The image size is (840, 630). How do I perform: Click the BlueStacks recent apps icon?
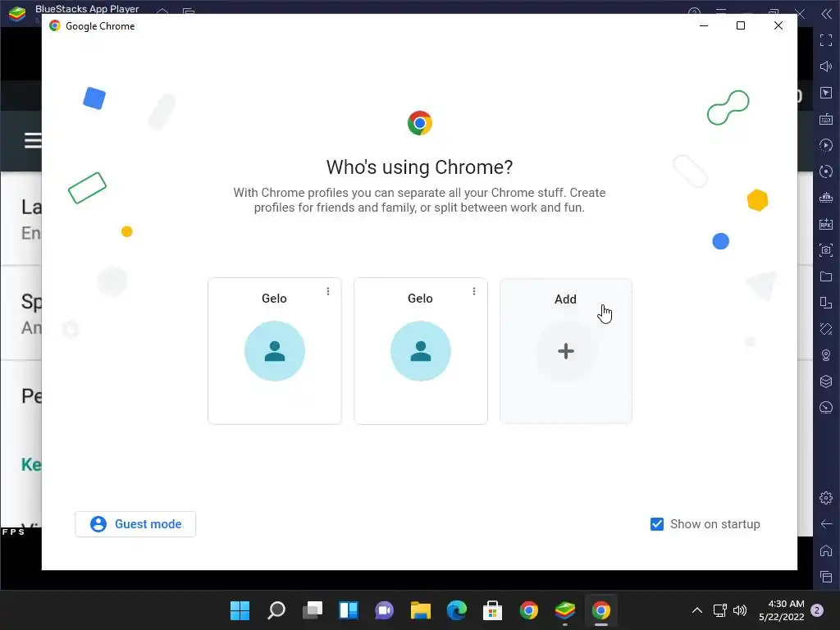(826, 577)
